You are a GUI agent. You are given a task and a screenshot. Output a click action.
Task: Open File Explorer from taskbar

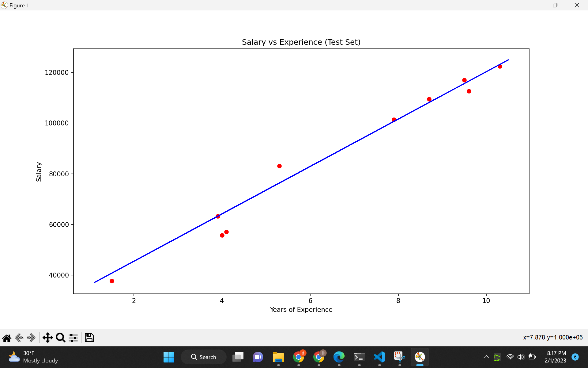(278, 357)
